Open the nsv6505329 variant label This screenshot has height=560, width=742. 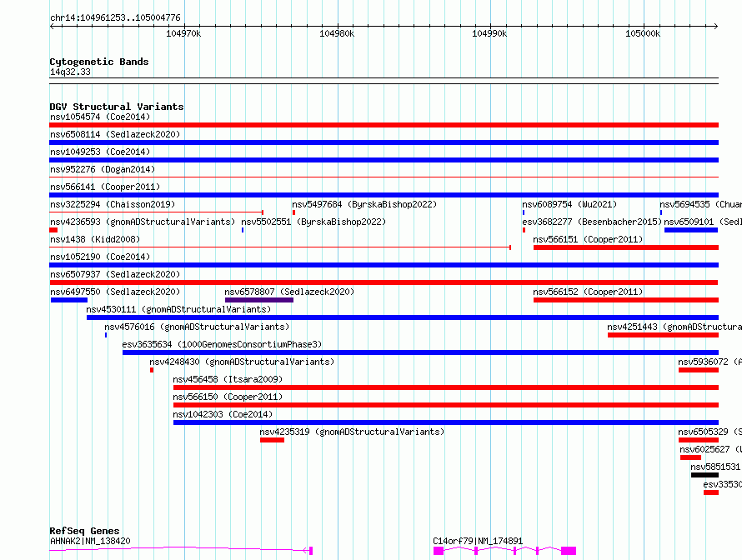(x=709, y=432)
